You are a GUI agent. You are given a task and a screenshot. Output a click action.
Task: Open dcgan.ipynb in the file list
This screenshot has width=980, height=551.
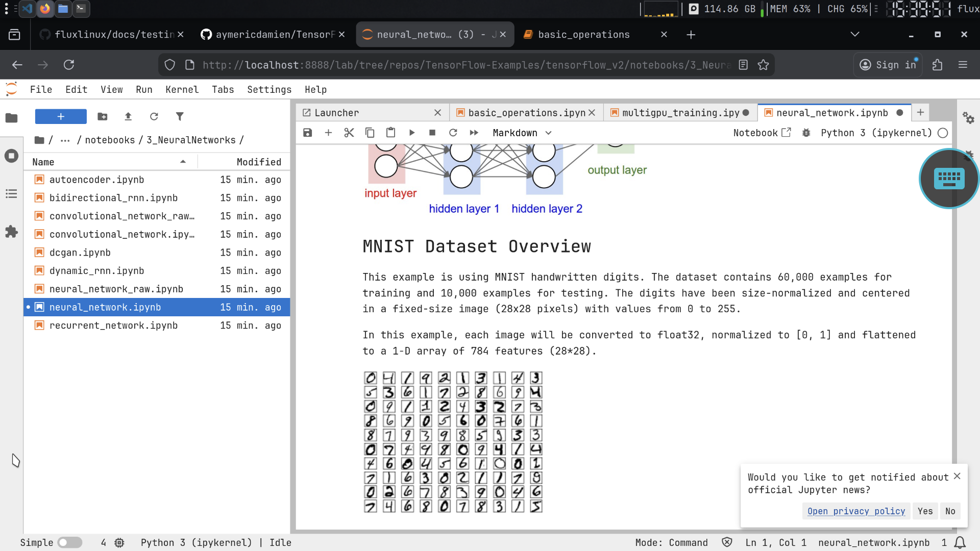(x=80, y=253)
